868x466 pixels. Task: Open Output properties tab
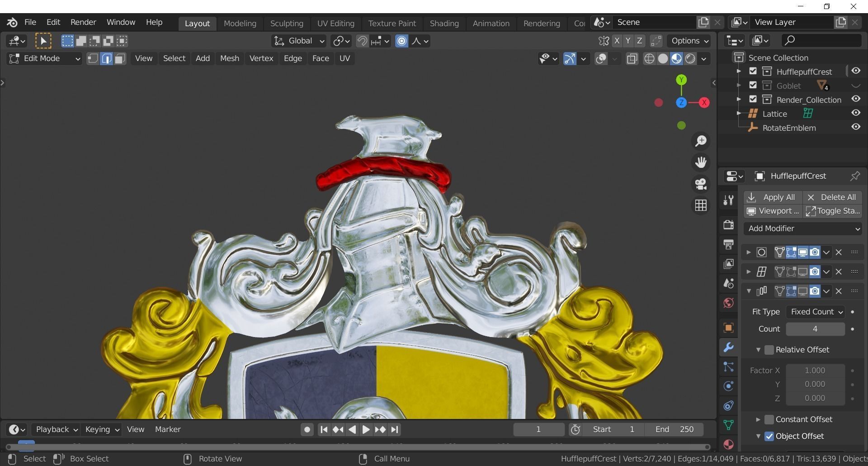point(728,244)
